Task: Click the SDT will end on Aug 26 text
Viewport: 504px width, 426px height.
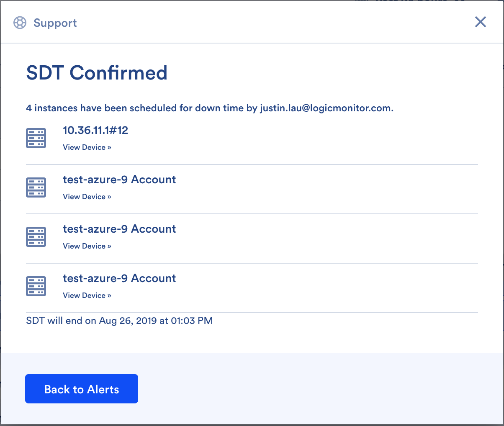Action: coord(119,321)
